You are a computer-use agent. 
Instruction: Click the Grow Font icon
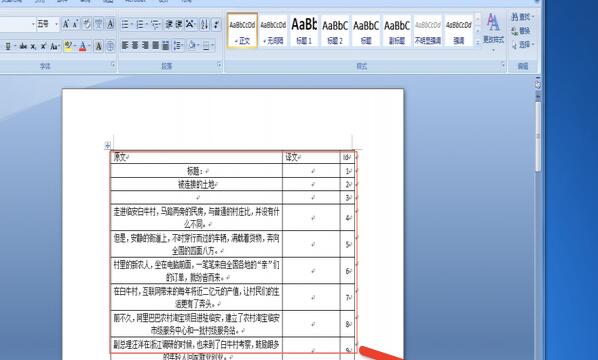(x=66, y=25)
